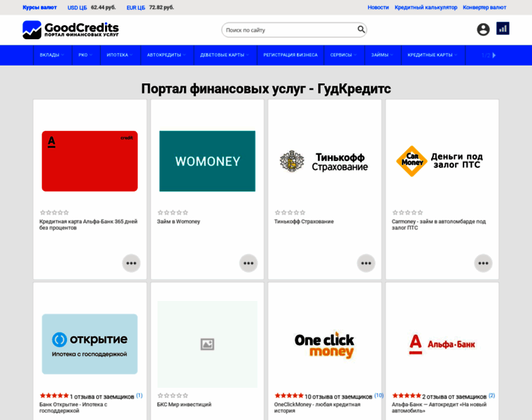Click empty stars of БКС Мир инвестиций
This screenshot has height=420, width=532.
click(173, 395)
